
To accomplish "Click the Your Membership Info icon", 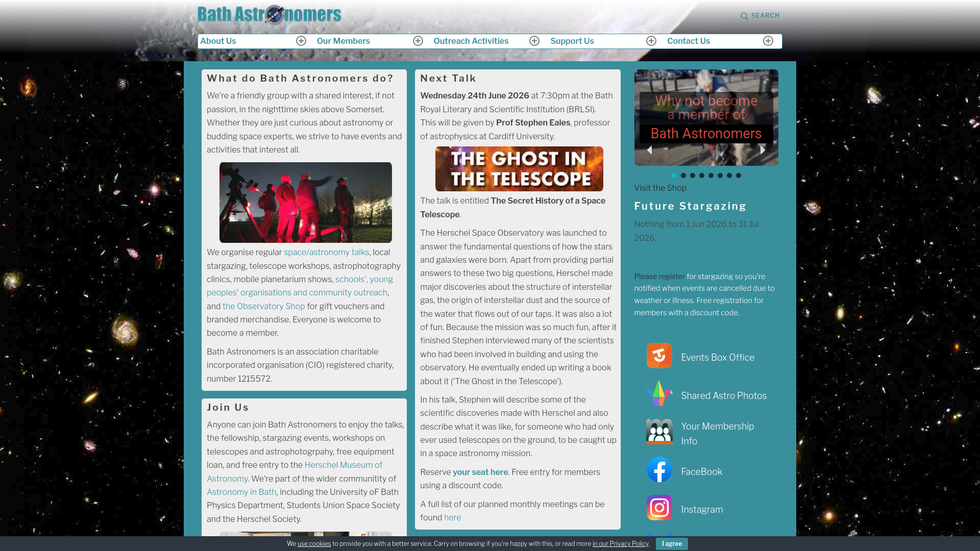I will tap(659, 432).
